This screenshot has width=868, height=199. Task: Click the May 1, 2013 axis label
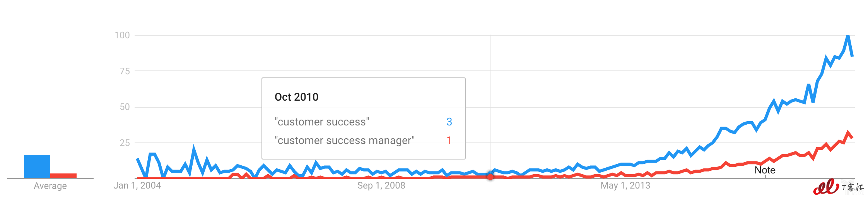point(625,185)
